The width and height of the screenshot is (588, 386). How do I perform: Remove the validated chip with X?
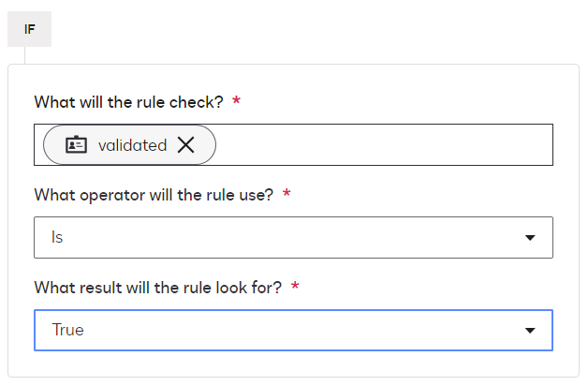(186, 145)
